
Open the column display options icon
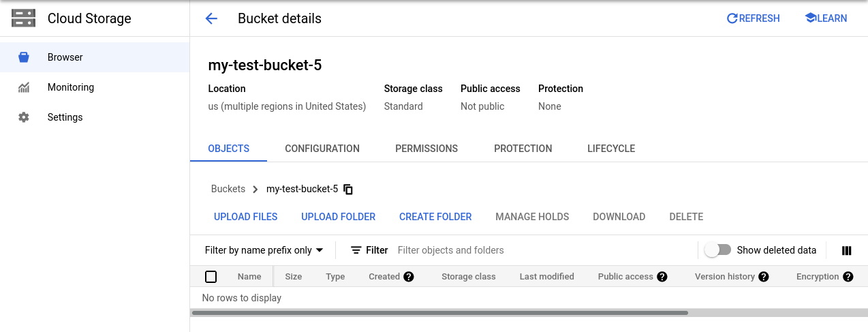click(x=847, y=250)
